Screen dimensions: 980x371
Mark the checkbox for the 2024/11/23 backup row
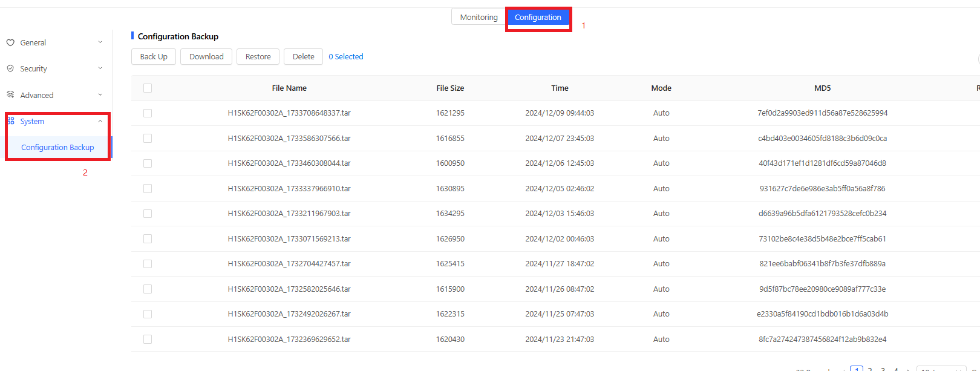click(x=148, y=340)
